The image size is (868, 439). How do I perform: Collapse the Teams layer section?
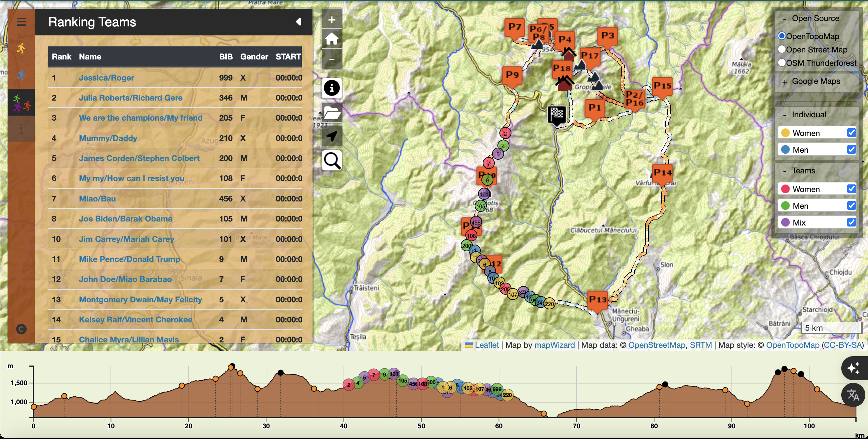point(785,171)
